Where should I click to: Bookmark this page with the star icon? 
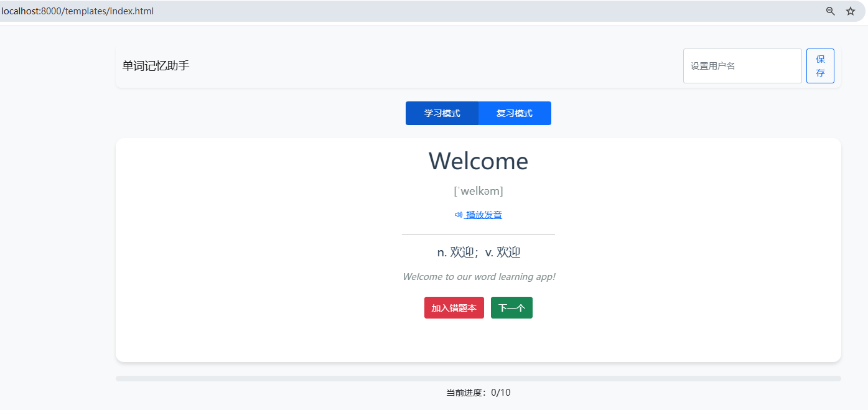[x=851, y=11]
